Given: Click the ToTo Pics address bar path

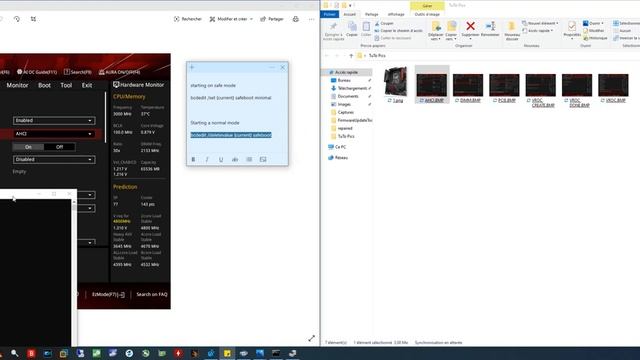Looking at the screenshot, I should pos(377,56).
